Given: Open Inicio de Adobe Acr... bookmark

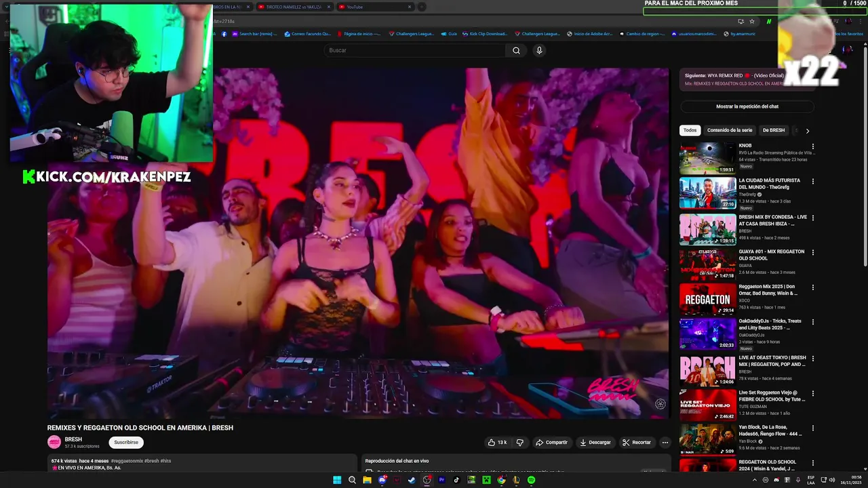Looking at the screenshot, I should [589, 33].
